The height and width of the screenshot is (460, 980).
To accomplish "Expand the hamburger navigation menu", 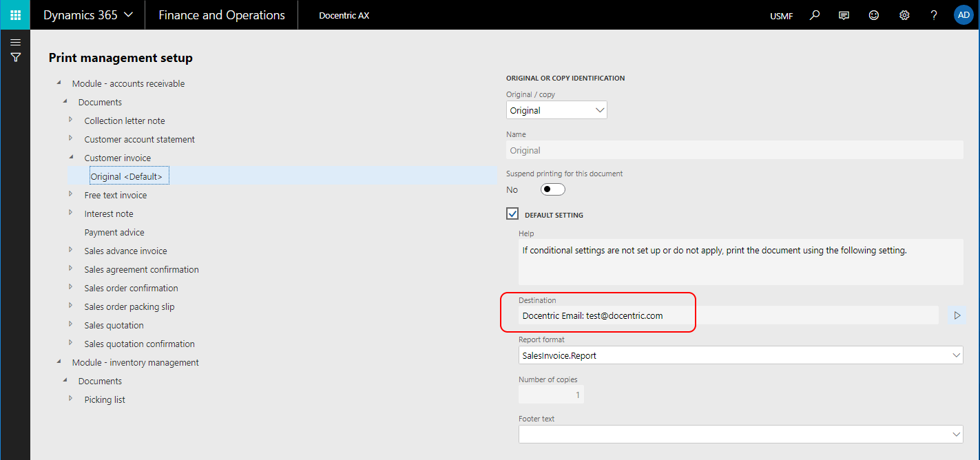I will click(x=15, y=43).
